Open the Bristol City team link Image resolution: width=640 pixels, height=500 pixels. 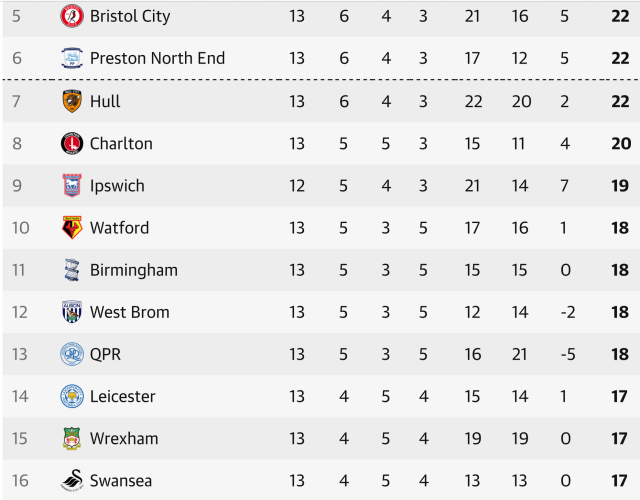pos(130,16)
